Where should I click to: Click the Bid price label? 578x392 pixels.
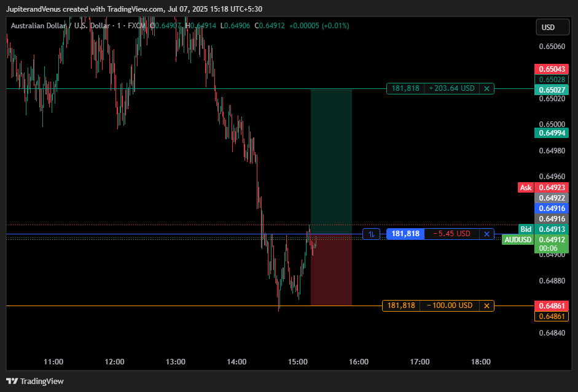pos(526,229)
